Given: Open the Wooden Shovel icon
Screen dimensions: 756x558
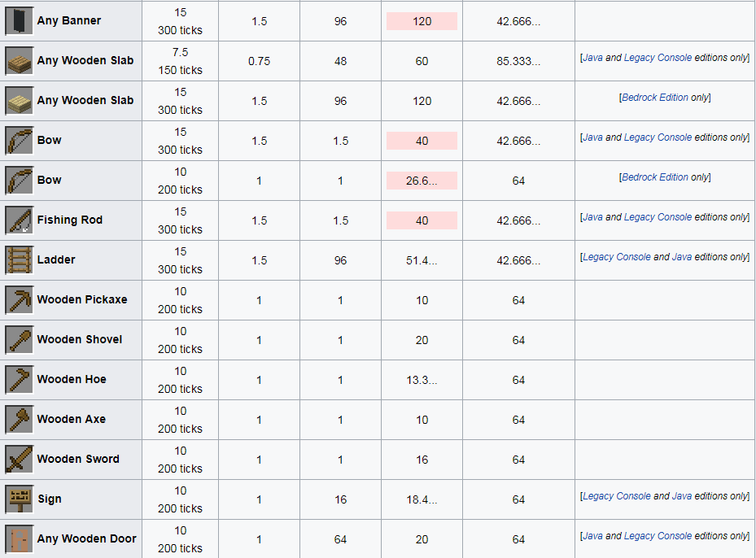Looking at the screenshot, I should (19, 339).
